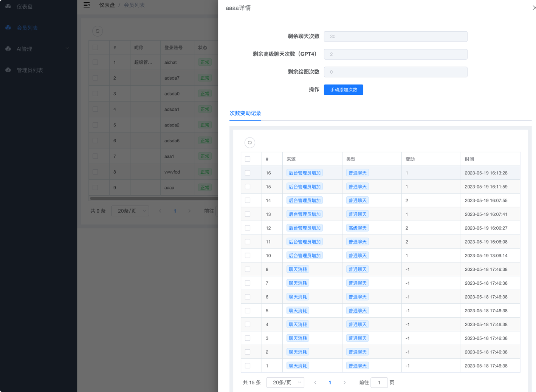Screen dimensions: 536x392
Task: Click the 剩余高级聊天次数 (GPT4) field
Action: click(x=395, y=54)
